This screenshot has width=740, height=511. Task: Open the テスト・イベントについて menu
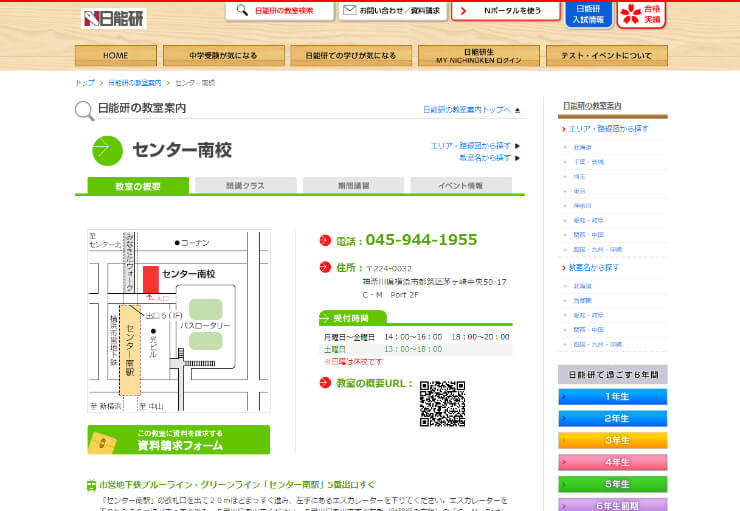click(606, 56)
